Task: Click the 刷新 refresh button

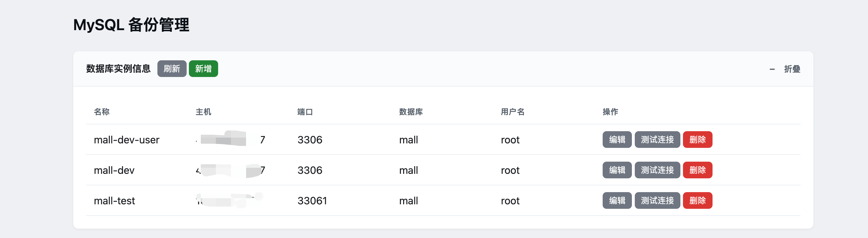Action: tap(172, 69)
